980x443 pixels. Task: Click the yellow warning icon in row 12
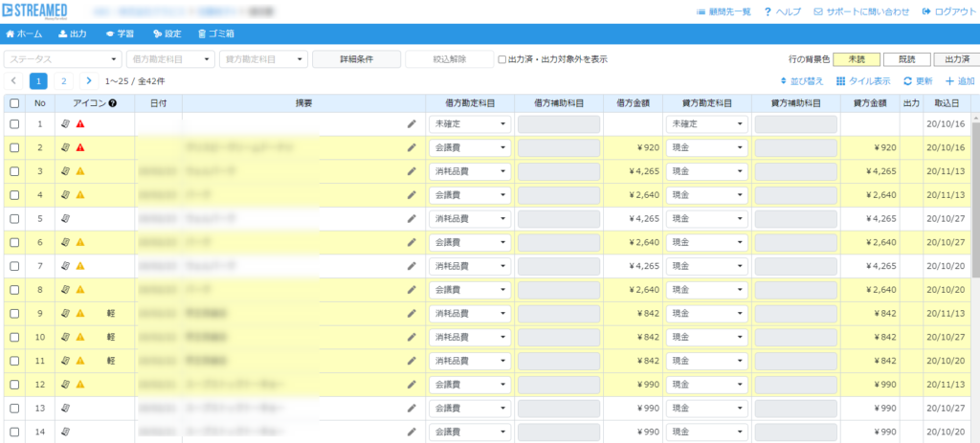[x=80, y=385]
